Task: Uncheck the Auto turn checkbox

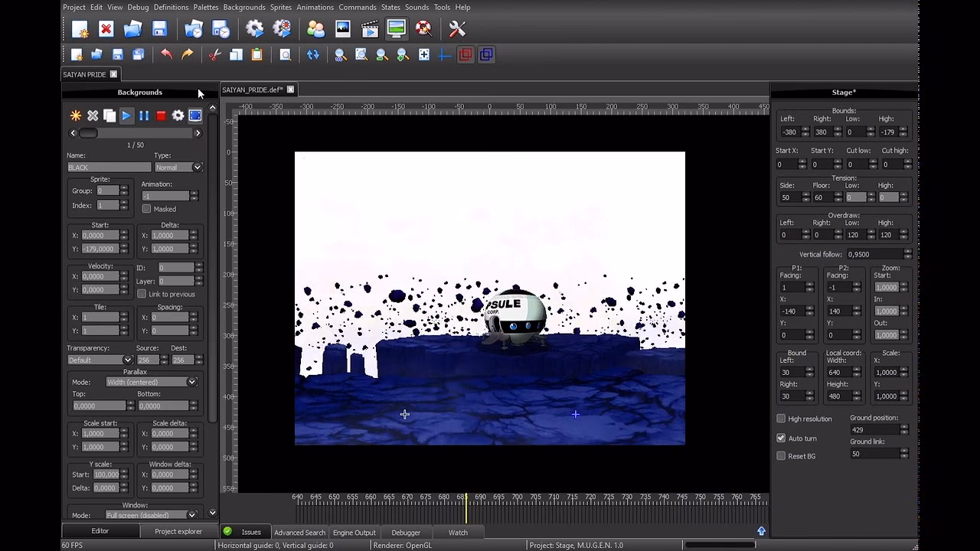Action: click(x=781, y=439)
